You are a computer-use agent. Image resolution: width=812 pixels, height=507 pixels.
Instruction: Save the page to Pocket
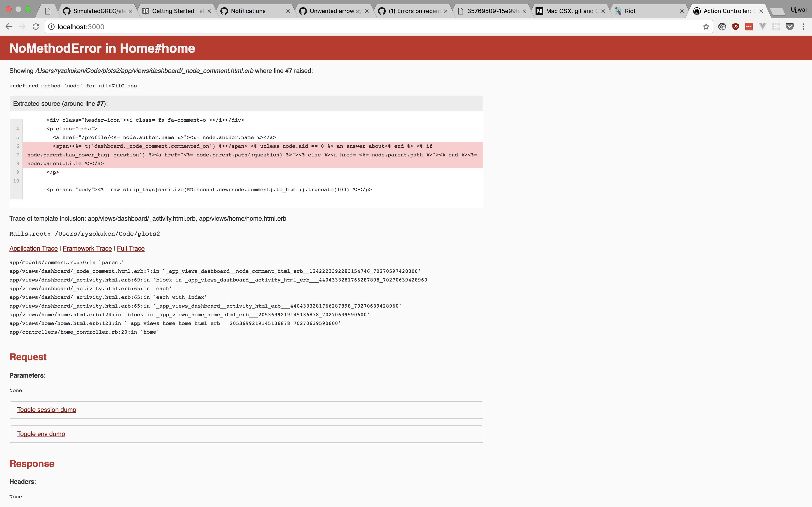(790, 27)
